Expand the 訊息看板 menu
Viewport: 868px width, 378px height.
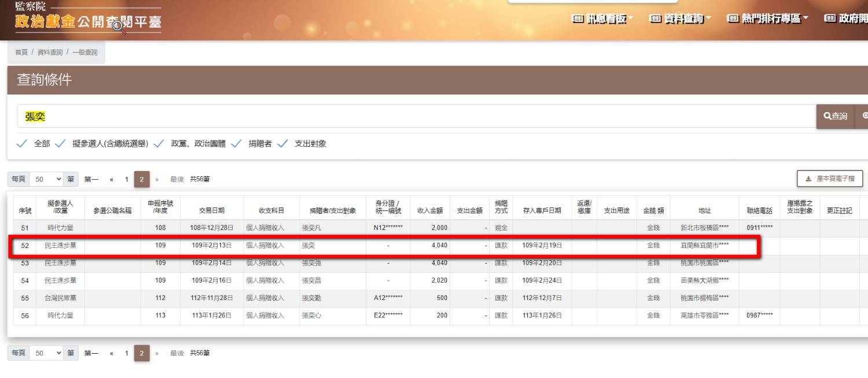pos(602,19)
